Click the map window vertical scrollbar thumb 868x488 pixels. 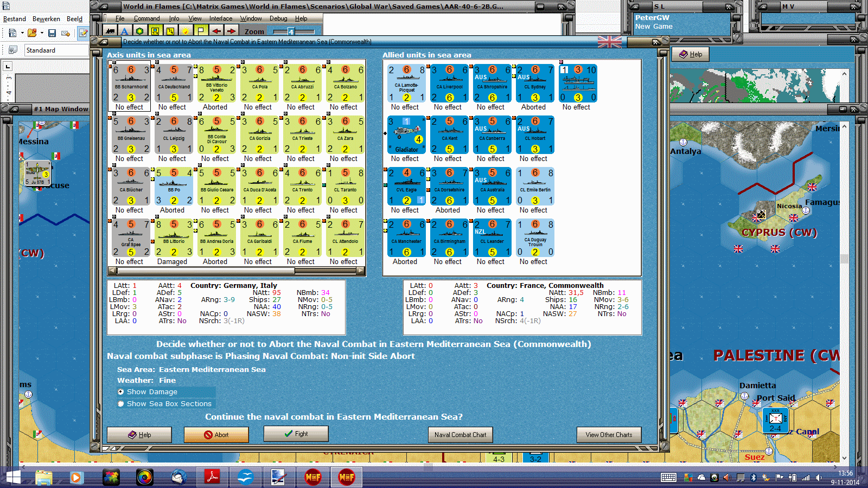[x=844, y=259]
